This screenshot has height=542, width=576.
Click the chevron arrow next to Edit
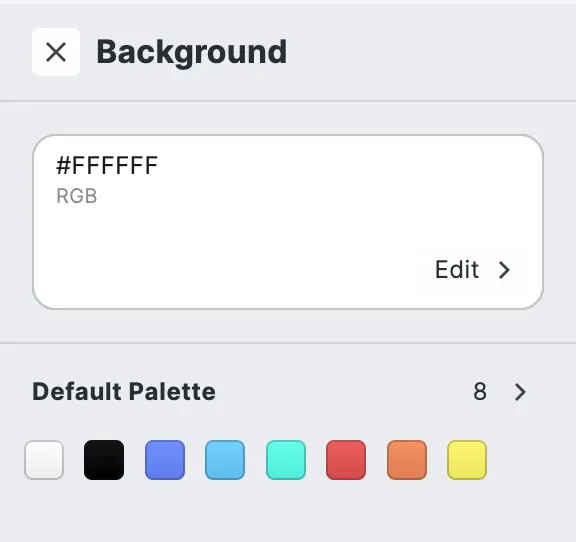[504, 270]
